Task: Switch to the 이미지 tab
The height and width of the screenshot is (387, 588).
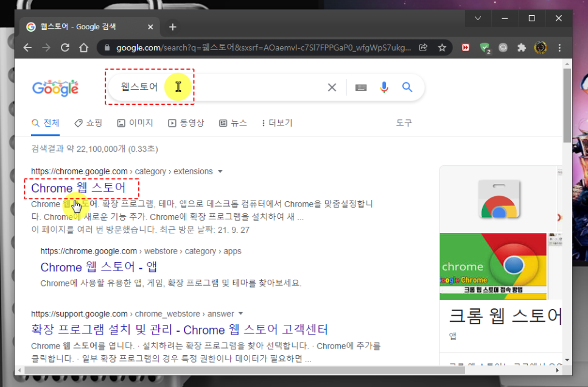Action: tap(135, 123)
